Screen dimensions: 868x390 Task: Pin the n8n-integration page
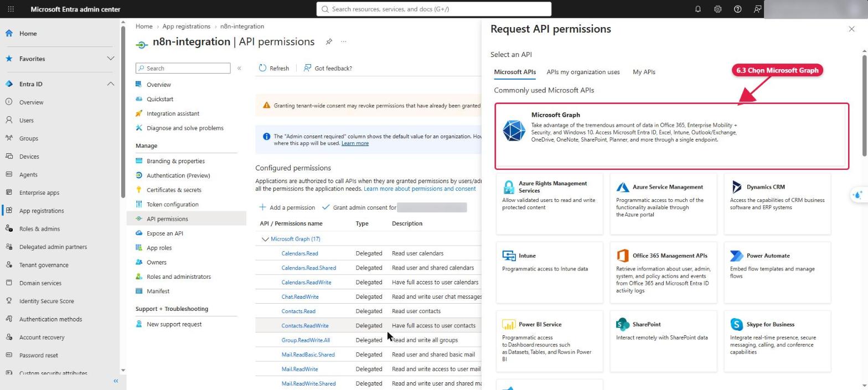click(x=329, y=41)
